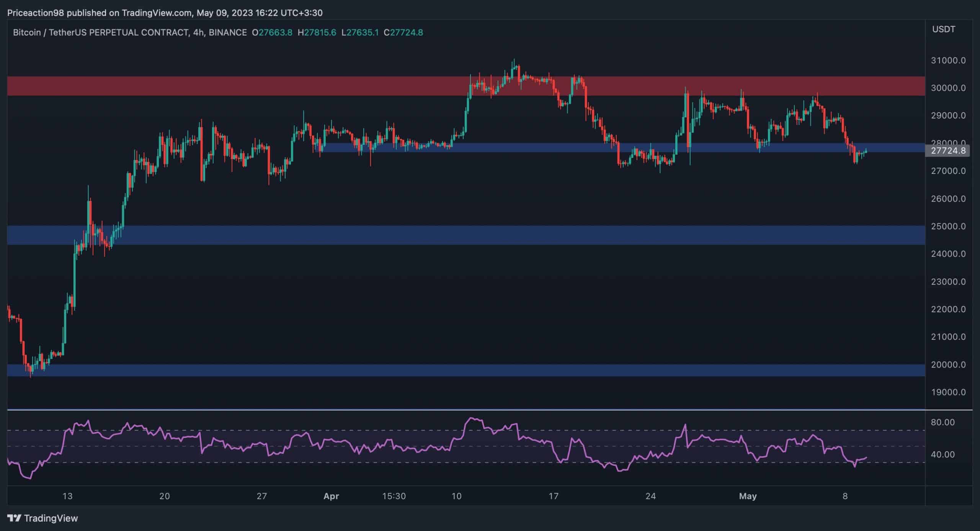Click the 26000.0 price axis label
Viewport: 980px width, 531px height.
(948, 199)
